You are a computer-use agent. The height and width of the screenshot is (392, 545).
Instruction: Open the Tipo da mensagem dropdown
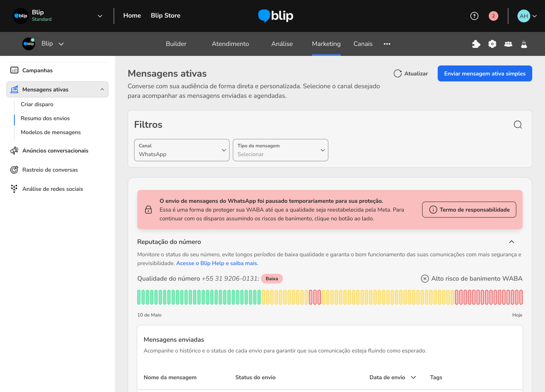click(x=280, y=150)
